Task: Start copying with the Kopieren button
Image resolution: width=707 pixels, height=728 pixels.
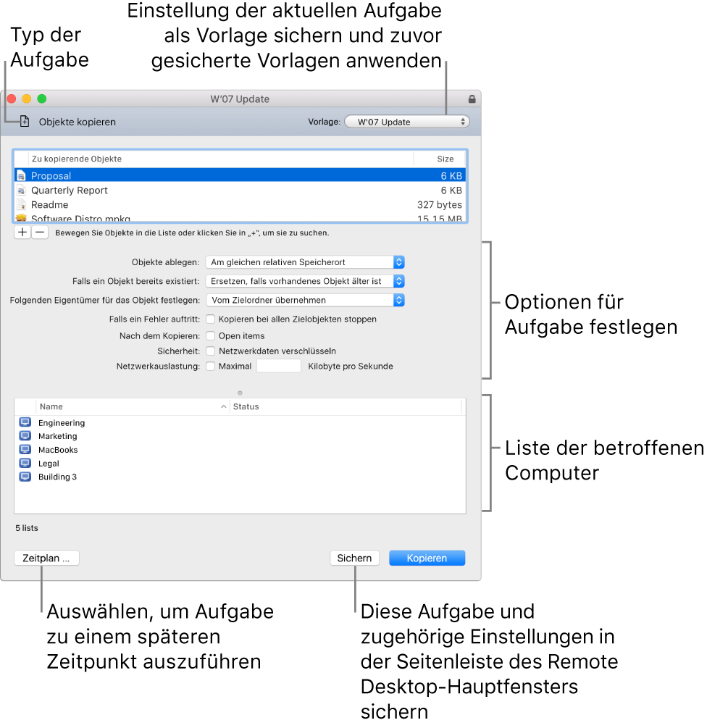Action: pos(427,558)
